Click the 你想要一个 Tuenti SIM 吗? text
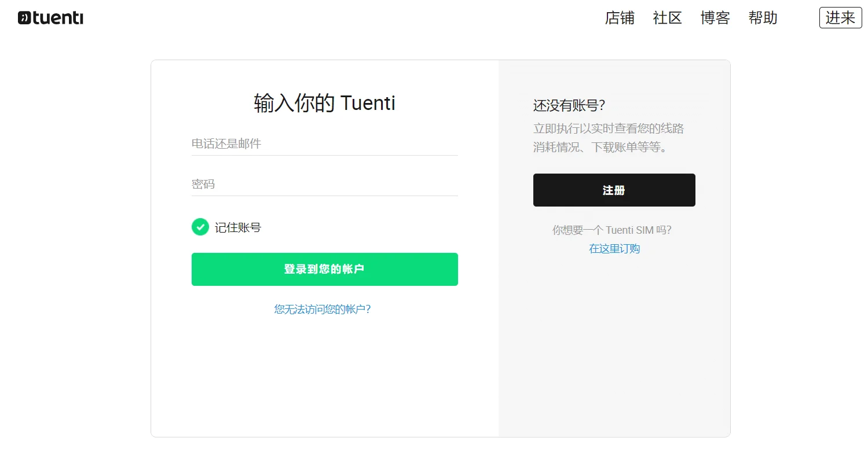 click(x=612, y=230)
